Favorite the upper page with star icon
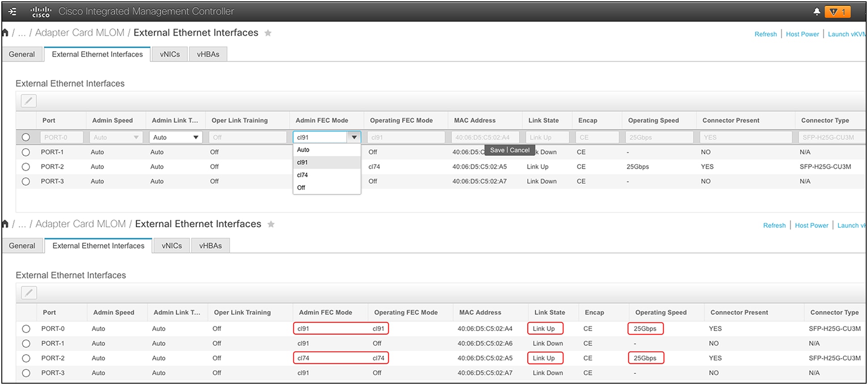Viewport: 868px width, 385px height. 268,33
